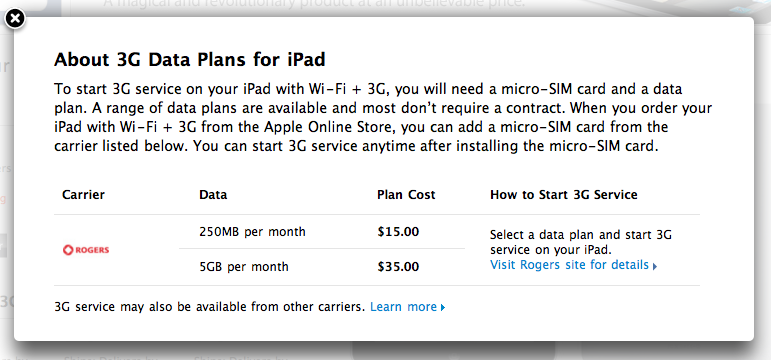Click the ROGERS wordmark in carrier column
Viewport: 771px width, 360px height.
92,250
